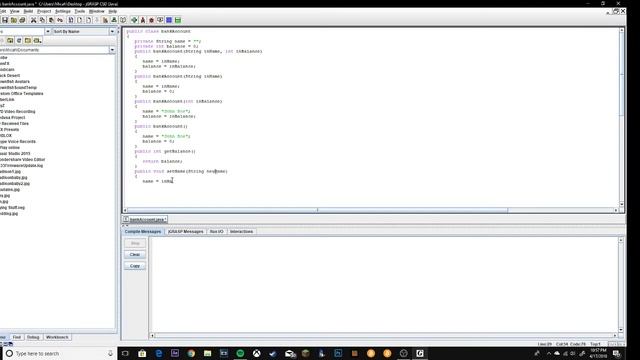Click the Clear button in messages panel

click(x=135, y=255)
